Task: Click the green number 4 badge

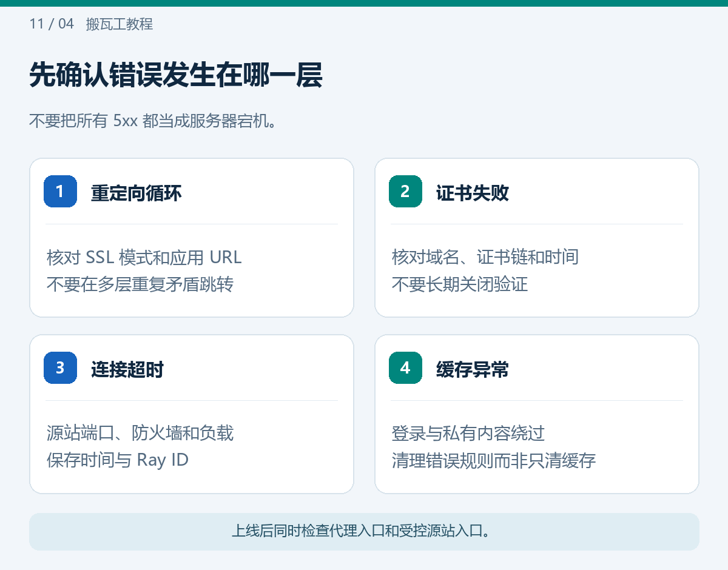Action: pos(405,367)
